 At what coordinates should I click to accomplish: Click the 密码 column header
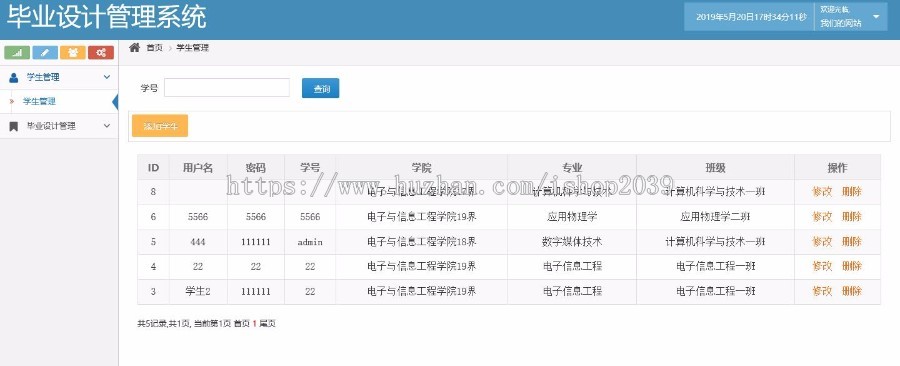255,168
